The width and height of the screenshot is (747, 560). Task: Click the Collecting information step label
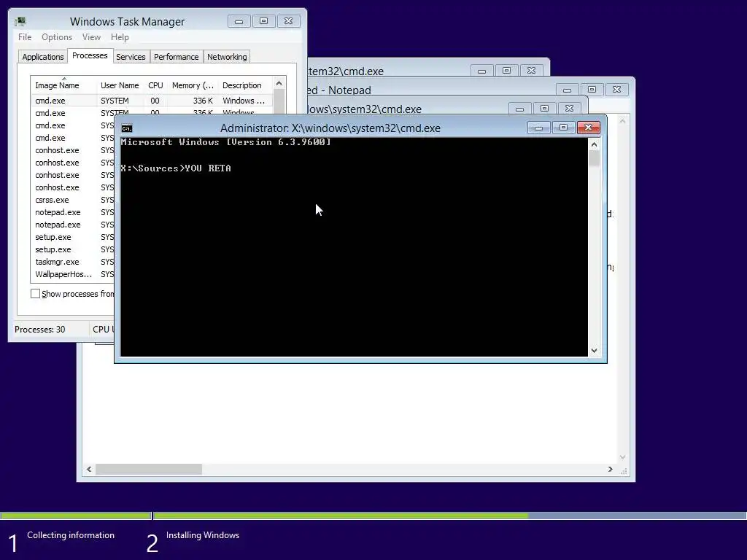coord(71,535)
